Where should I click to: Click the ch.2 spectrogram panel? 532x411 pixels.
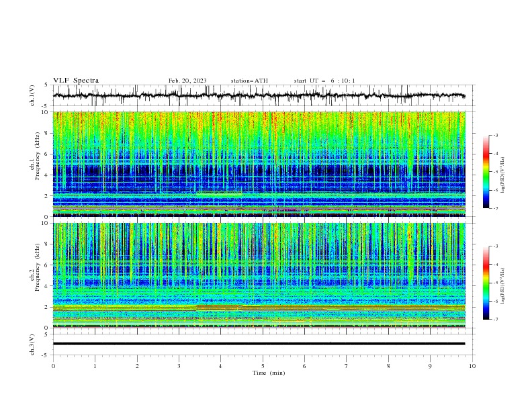259,275
